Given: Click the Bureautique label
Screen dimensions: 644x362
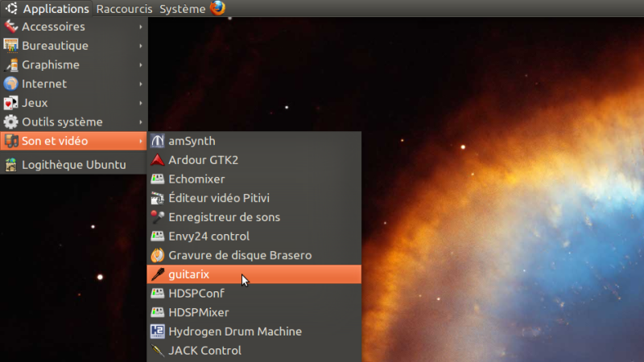Looking at the screenshot, I should pyautogui.click(x=55, y=46).
